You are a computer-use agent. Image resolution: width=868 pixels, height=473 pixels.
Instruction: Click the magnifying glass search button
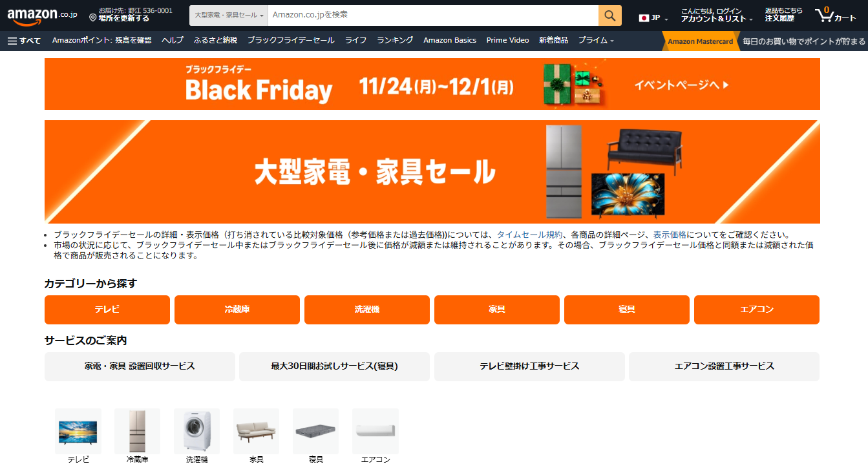[609, 16]
